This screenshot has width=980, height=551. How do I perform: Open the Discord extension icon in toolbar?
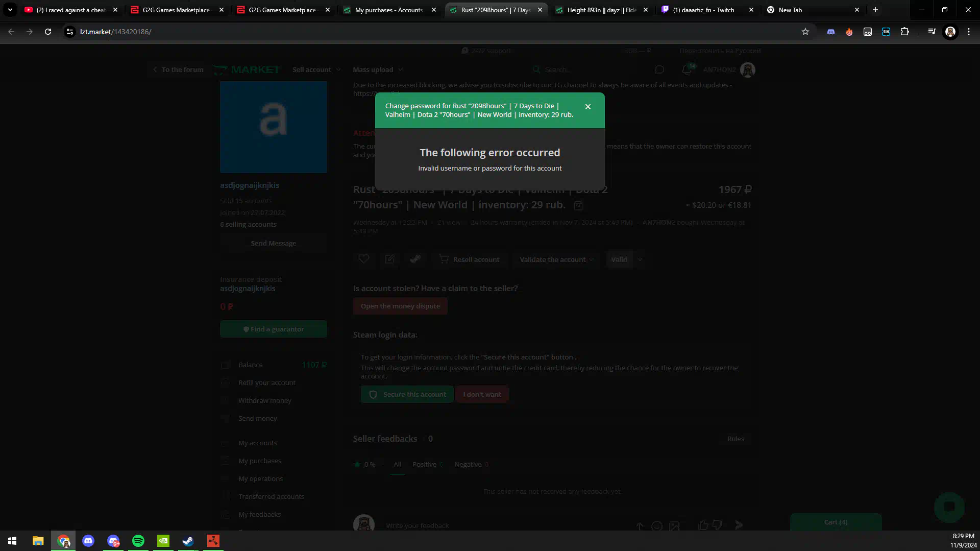[831, 32]
